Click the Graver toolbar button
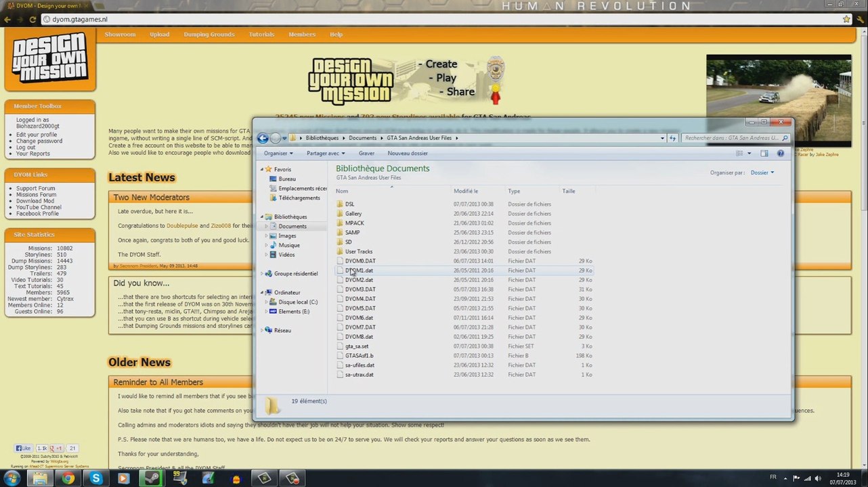 (366, 154)
